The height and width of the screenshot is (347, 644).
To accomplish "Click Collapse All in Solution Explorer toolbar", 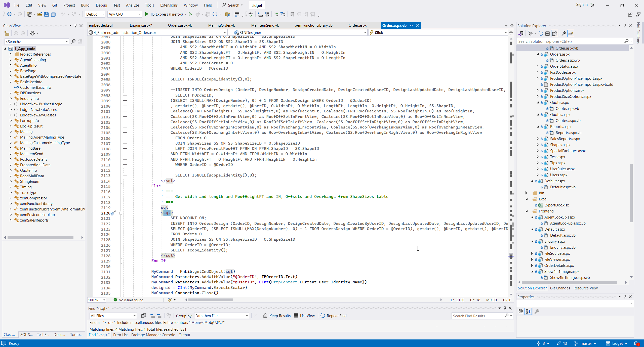I will point(548,33).
